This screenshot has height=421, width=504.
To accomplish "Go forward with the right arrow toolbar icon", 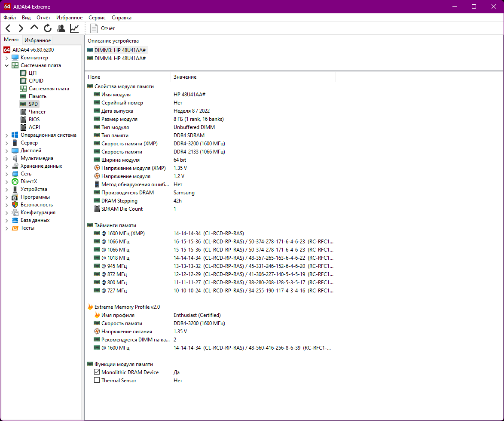I will (21, 28).
